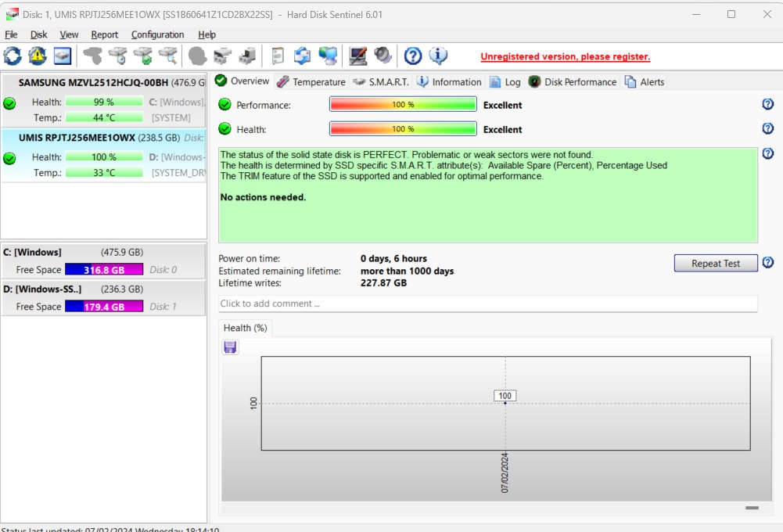Switch to the S.M.A.R.T. tab

click(x=381, y=82)
